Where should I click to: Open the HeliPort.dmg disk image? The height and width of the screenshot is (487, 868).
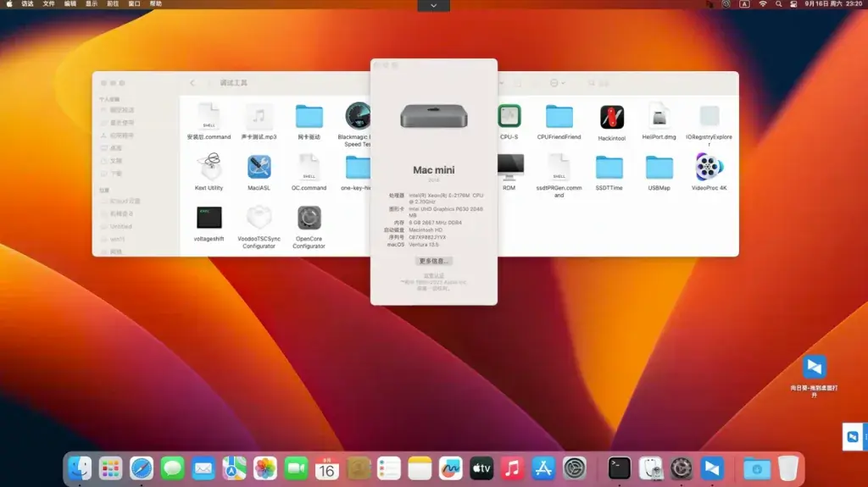[x=659, y=117]
